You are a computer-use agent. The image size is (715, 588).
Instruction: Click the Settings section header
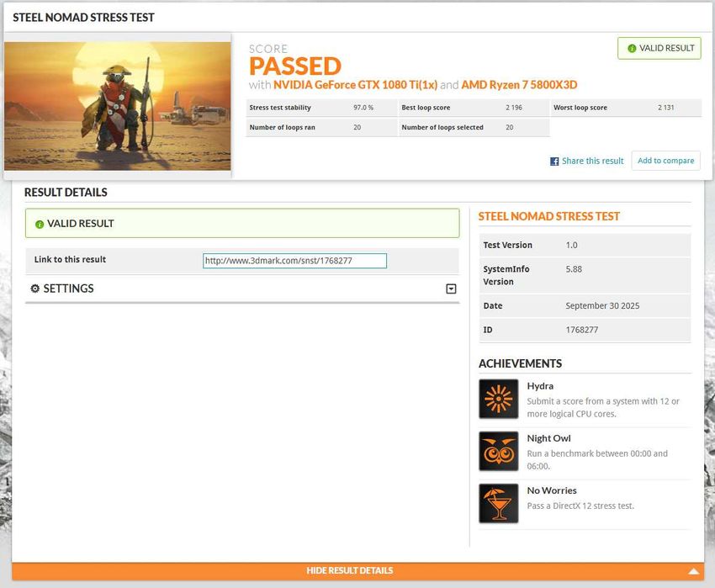(x=242, y=289)
